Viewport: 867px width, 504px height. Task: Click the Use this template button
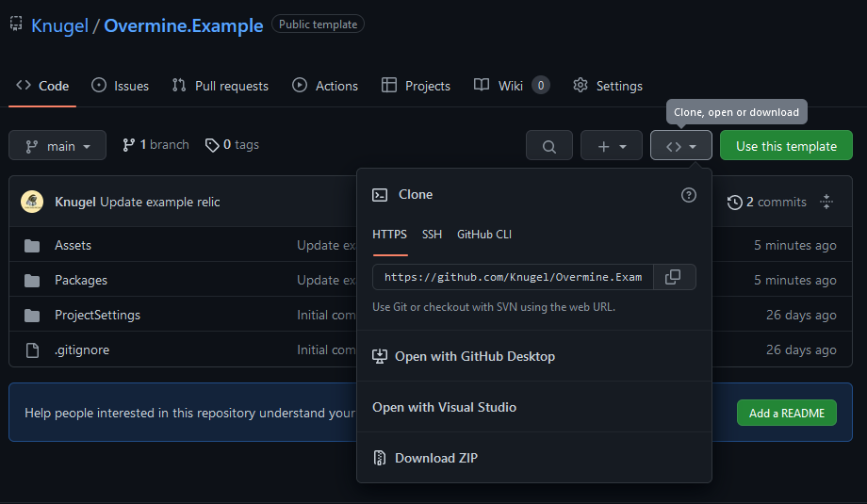coord(786,146)
